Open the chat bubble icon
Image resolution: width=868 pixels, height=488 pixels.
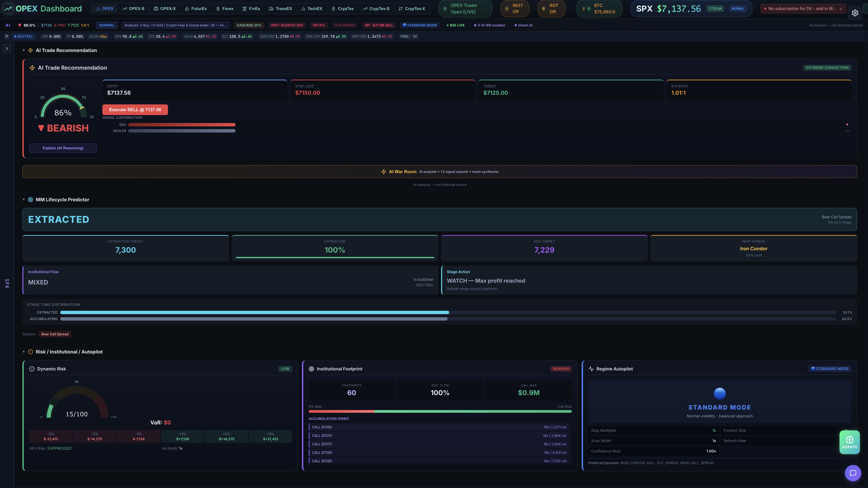853,473
